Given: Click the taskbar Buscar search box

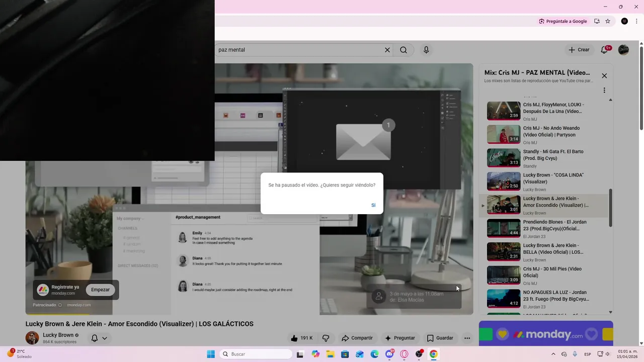Looking at the screenshot, I should click(256, 354).
